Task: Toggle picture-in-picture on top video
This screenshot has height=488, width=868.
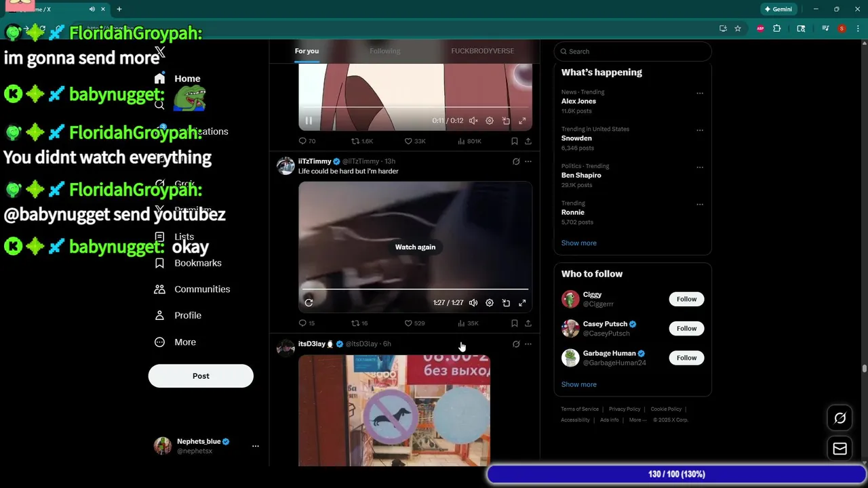Action: 506,121
